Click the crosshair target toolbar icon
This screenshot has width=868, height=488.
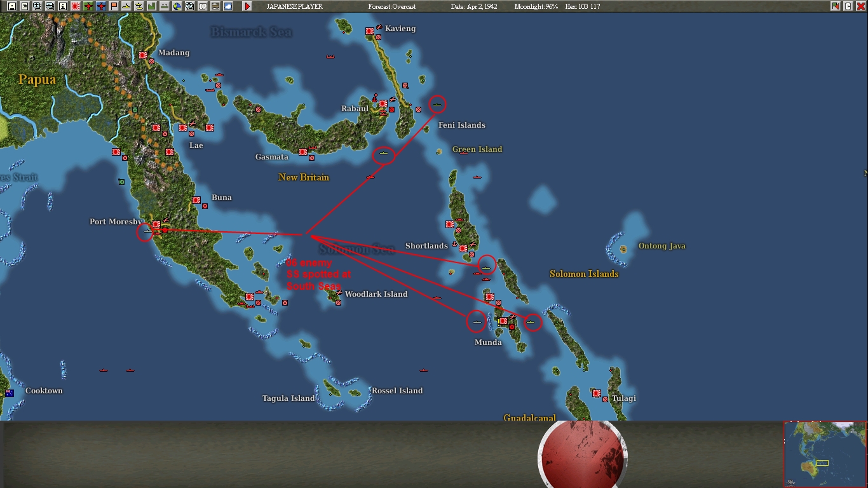(x=189, y=6)
